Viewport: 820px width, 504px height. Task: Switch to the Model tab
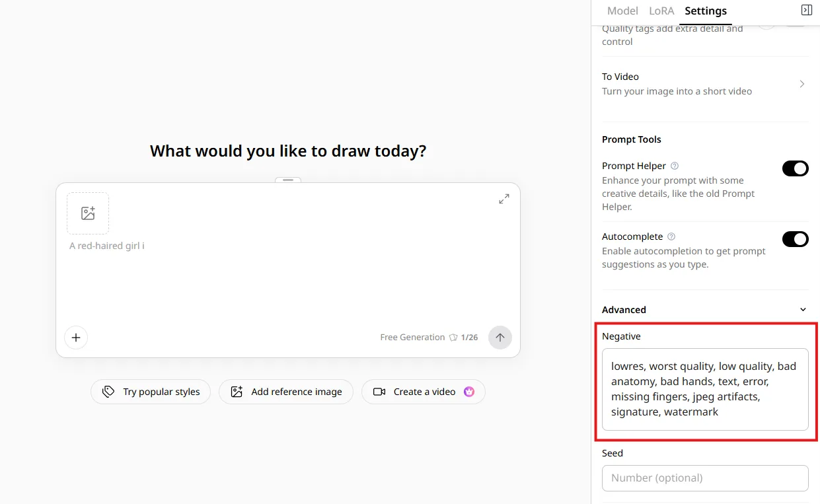pyautogui.click(x=622, y=11)
